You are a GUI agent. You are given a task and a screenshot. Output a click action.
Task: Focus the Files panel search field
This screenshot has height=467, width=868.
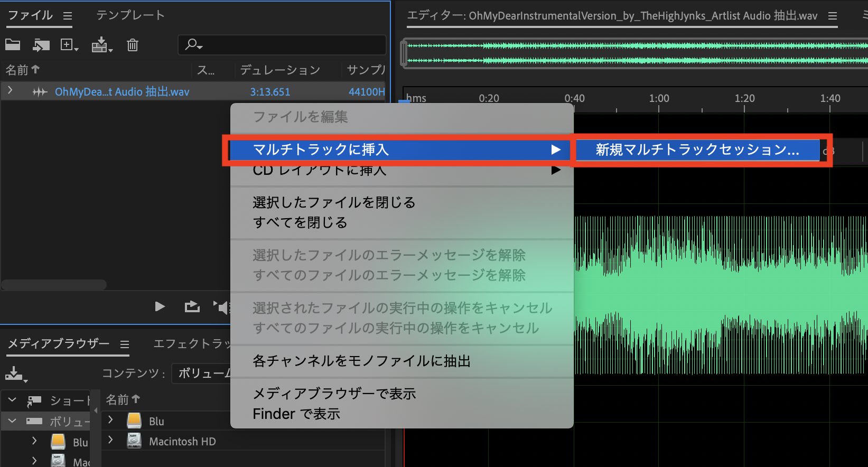(x=282, y=45)
